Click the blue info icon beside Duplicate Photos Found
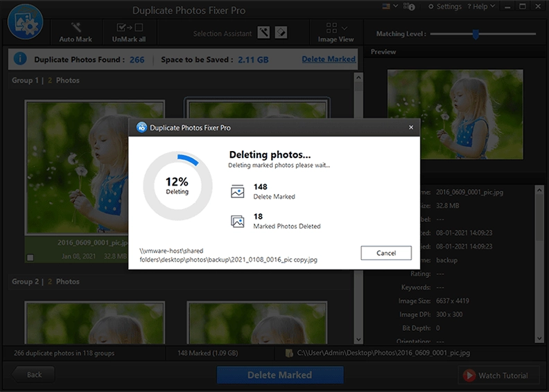Viewport: 549px width, 392px height. pyautogui.click(x=20, y=58)
